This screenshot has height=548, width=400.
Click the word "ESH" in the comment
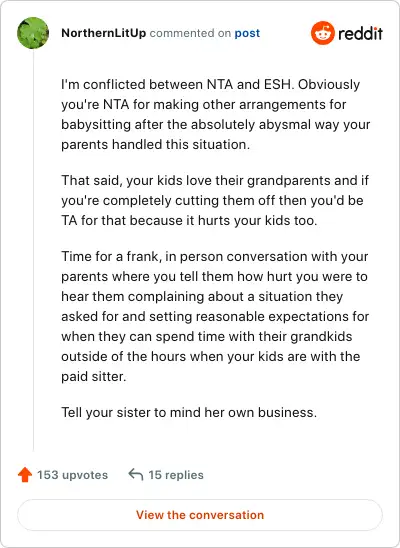277,85
